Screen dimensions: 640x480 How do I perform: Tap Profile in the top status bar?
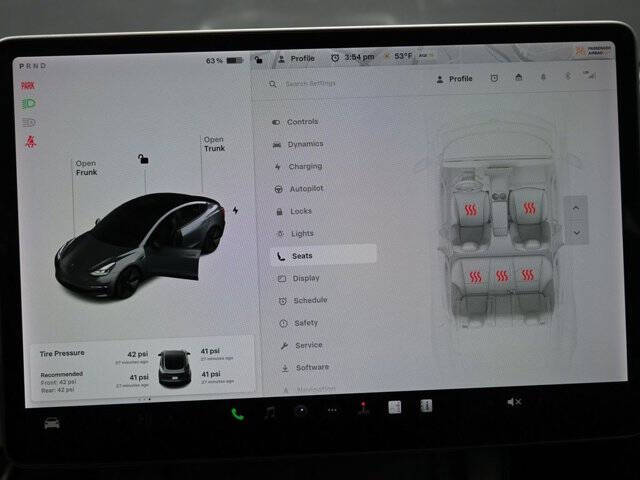(296, 59)
